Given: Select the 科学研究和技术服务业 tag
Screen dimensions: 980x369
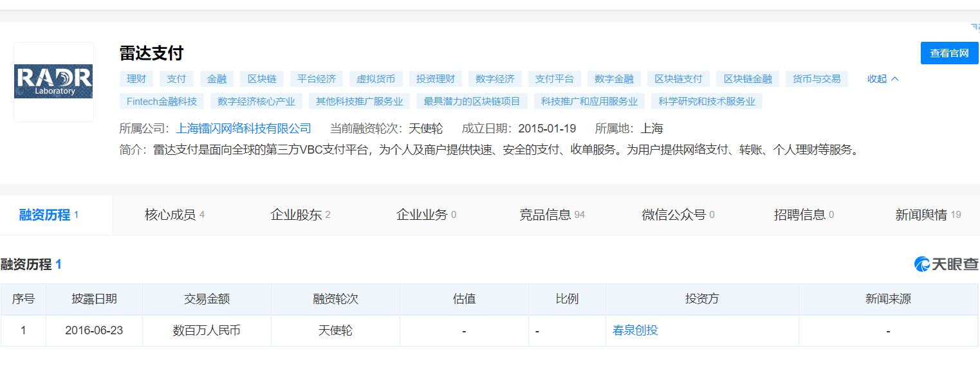Looking at the screenshot, I should (x=707, y=102).
